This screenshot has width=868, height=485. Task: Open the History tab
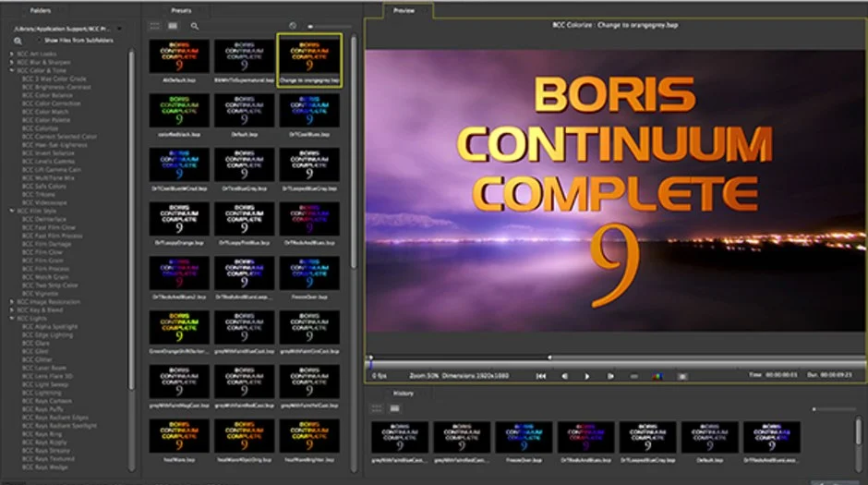404,393
